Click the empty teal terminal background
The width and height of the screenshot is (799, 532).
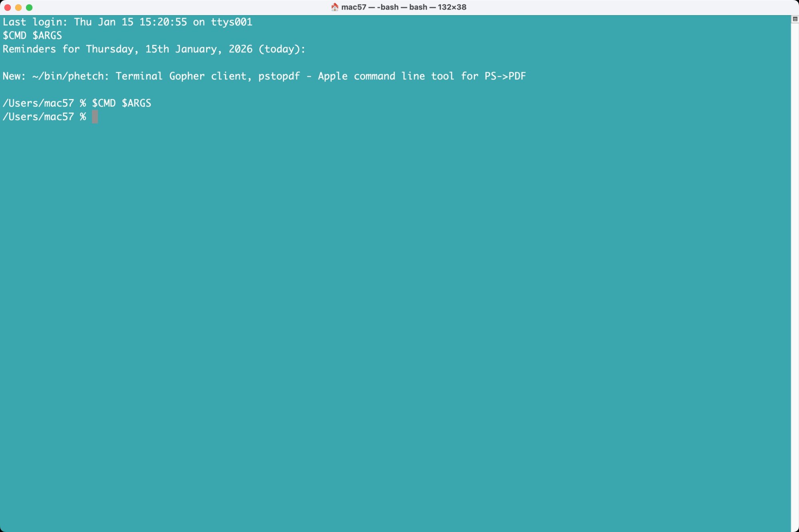[399, 300]
